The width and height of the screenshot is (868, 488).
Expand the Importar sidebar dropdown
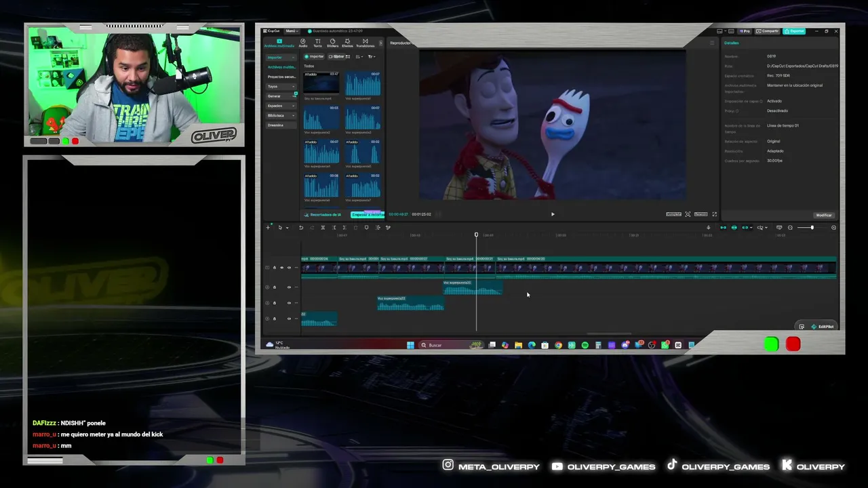pyautogui.click(x=281, y=58)
